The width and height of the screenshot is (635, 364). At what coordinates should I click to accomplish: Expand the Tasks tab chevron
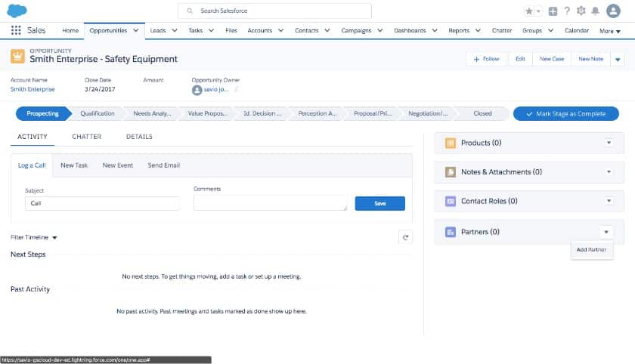pos(212,30)
